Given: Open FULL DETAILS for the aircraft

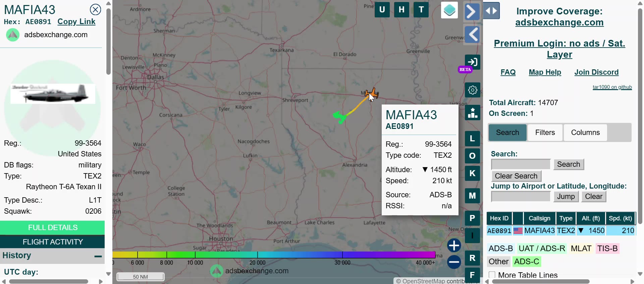Looking at the screenshot, I should click(52, 228).
